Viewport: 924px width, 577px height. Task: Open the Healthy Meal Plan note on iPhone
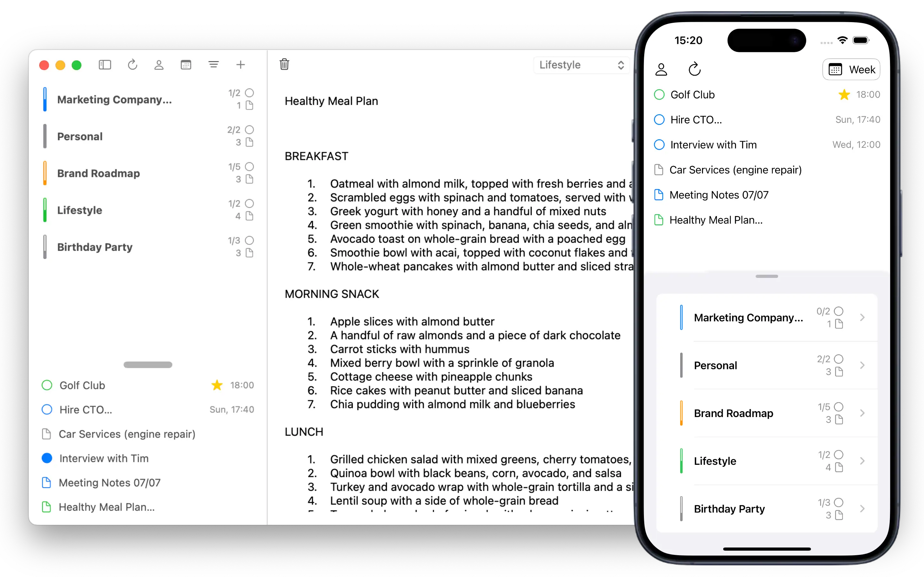pyautogui.click(x=716, y=220)
